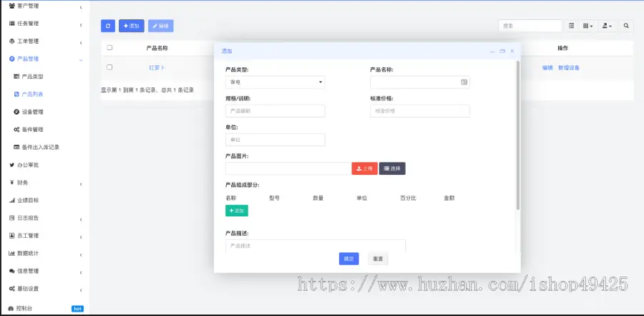The image size is (644, 316).
Task: Click the red 上传 upload button
Action: (x=364, y=168)
